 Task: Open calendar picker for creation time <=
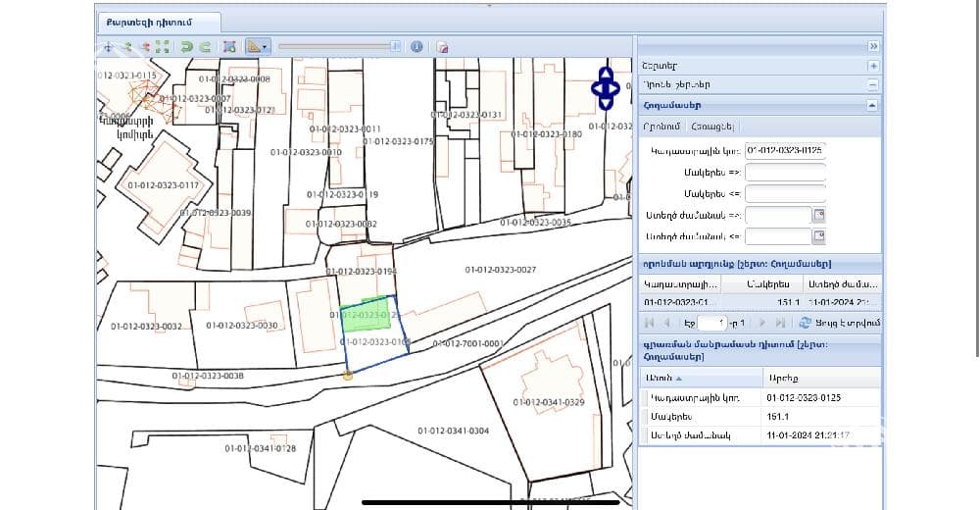[818, 236]
